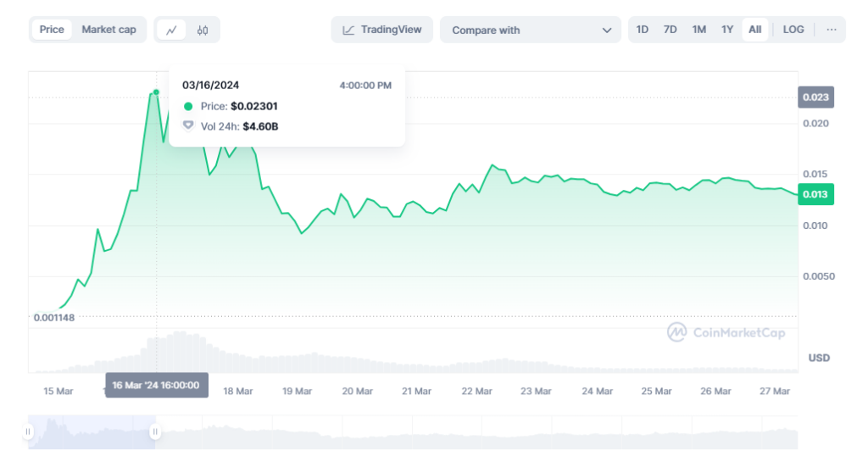868x473 pixels.
Task: Select the Price tab
Action: click(x=52, y=30)
